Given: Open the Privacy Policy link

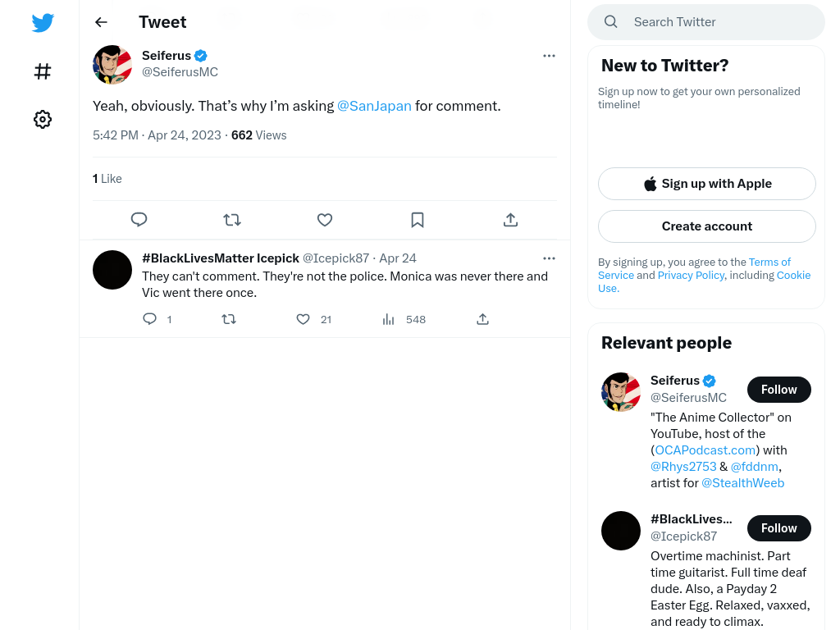Looking at the screenshot, I should tap(691, 276).
